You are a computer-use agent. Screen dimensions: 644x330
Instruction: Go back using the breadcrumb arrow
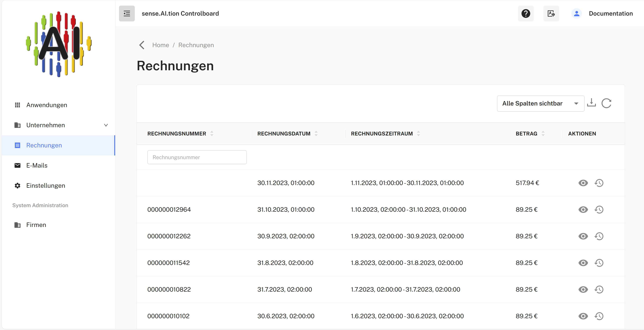(142, 45)
